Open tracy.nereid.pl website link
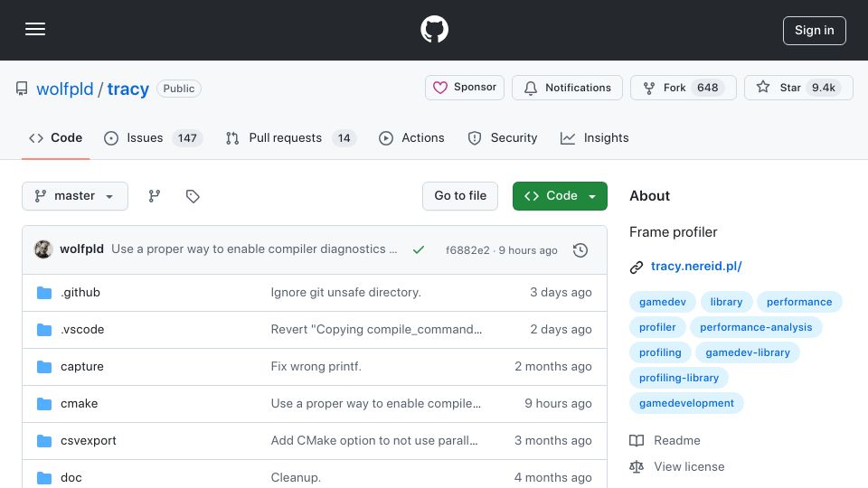The width and height of the screenshot is (868, 488). pyautogui.click(x=696, y=266)
